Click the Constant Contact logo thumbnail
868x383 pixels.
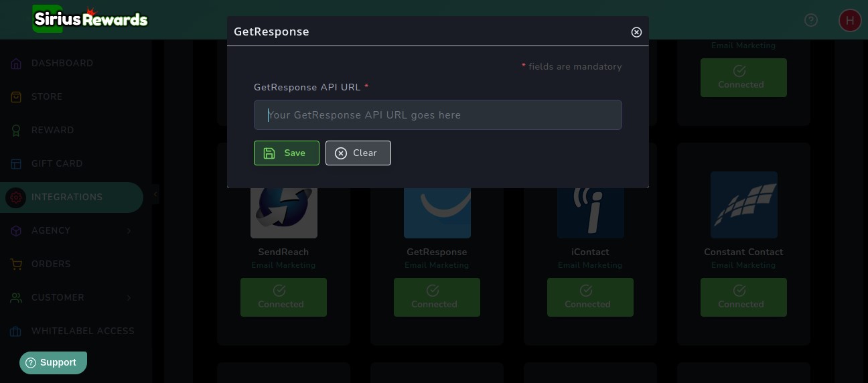click(x=744, y=205)
